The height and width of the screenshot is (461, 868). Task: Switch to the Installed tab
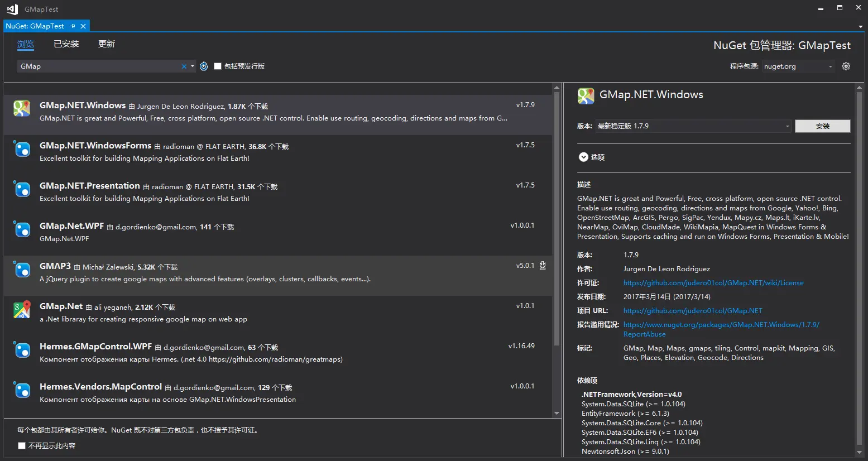coord(66,44)
